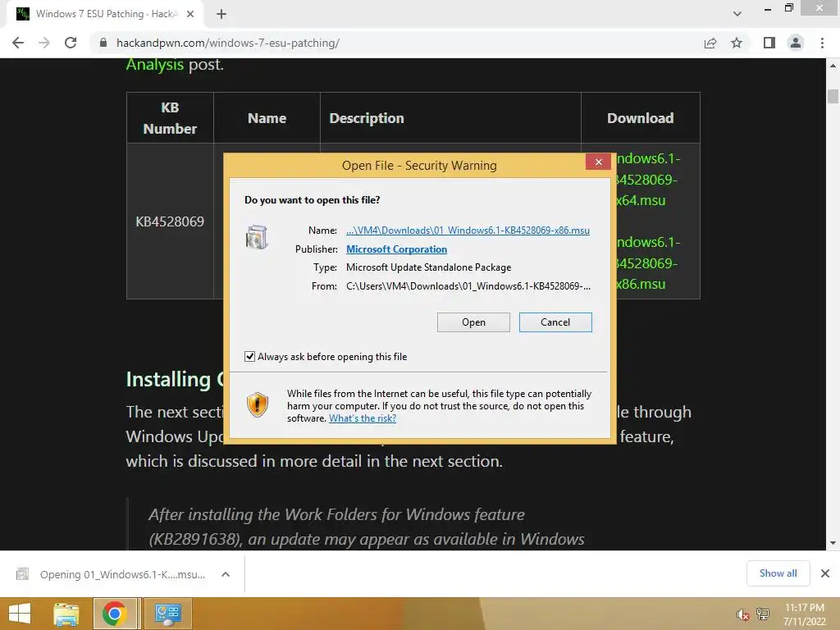
Task: Open the taskbar clock and date
Action: click(x=804, y=614)
